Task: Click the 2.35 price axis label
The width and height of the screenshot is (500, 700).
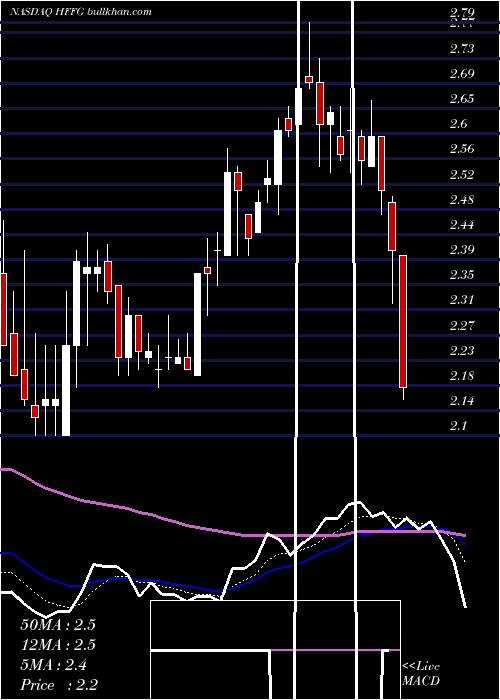Action: click(x=462, y=274)
